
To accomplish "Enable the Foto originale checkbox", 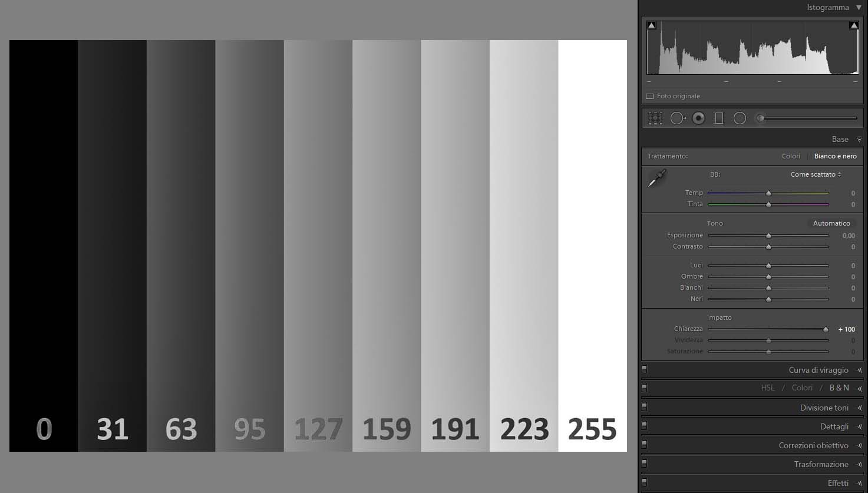I will pos(650,96).
